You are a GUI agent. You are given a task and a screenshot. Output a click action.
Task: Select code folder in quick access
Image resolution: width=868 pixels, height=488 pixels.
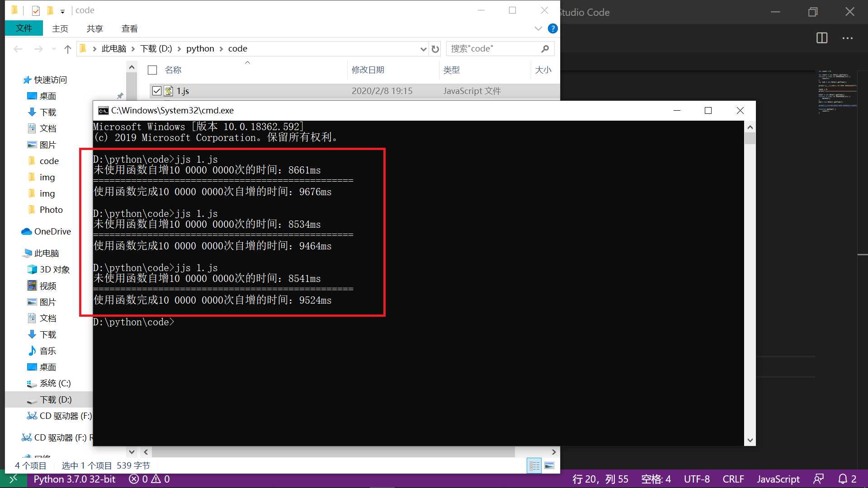43,161
